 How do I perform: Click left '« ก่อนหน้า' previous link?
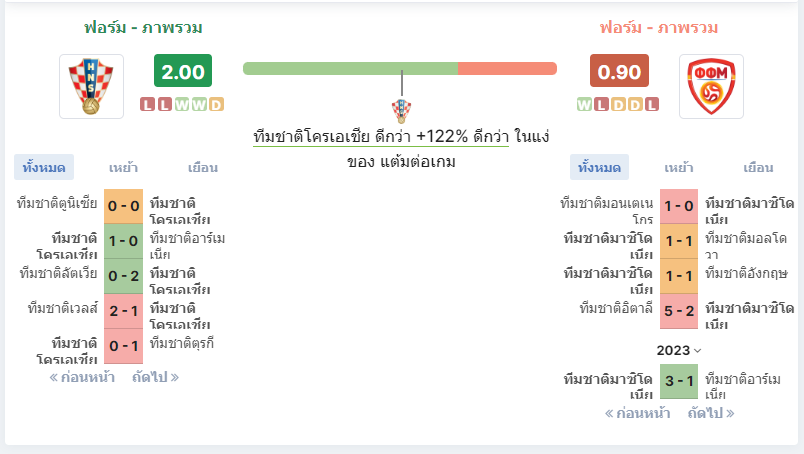click(x=82, y=377)
